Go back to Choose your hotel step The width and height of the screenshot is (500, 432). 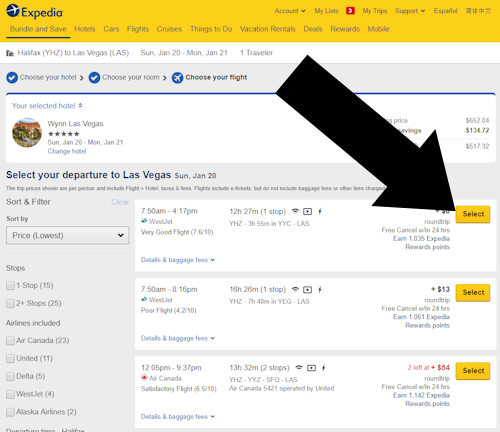pos(48,77)
